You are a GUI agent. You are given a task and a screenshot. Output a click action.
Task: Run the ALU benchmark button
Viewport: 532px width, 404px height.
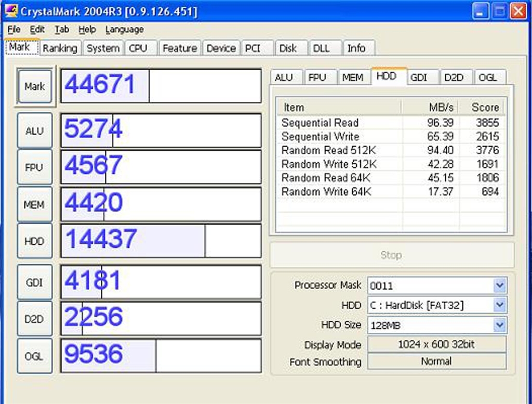pos(35,131)
